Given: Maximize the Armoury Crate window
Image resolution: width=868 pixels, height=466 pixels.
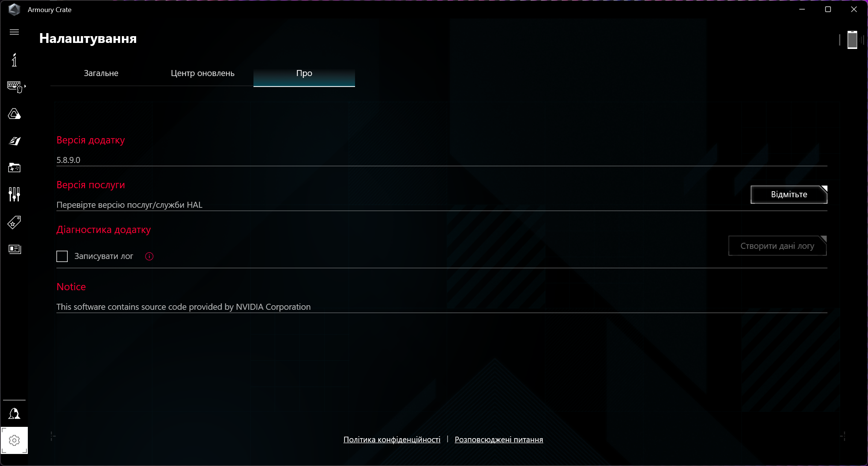Looking at the screenshot, I should point(828,9).
